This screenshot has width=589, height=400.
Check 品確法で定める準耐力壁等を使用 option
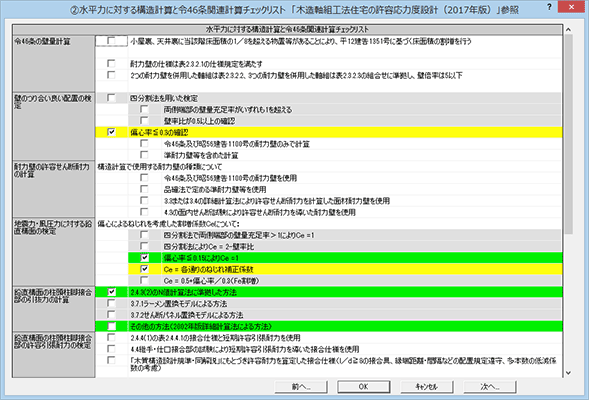point(144,189)
